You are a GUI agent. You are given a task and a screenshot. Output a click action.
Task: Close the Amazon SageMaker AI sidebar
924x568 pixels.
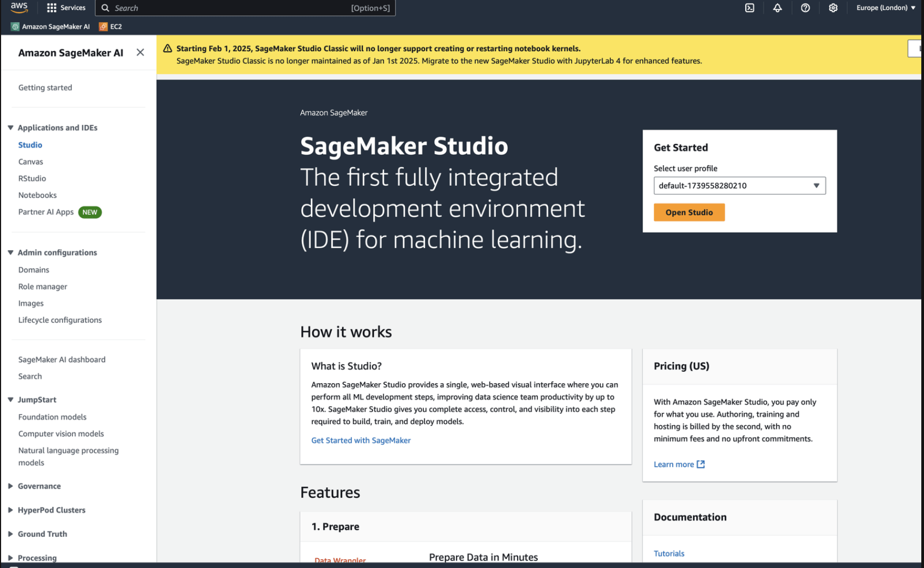(x=140, y=52)
